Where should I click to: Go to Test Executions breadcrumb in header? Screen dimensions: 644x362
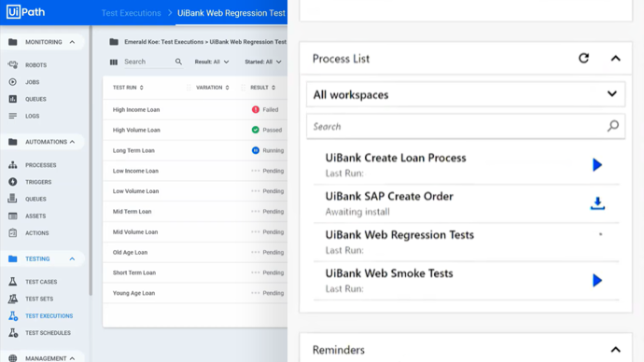[131, 13]
